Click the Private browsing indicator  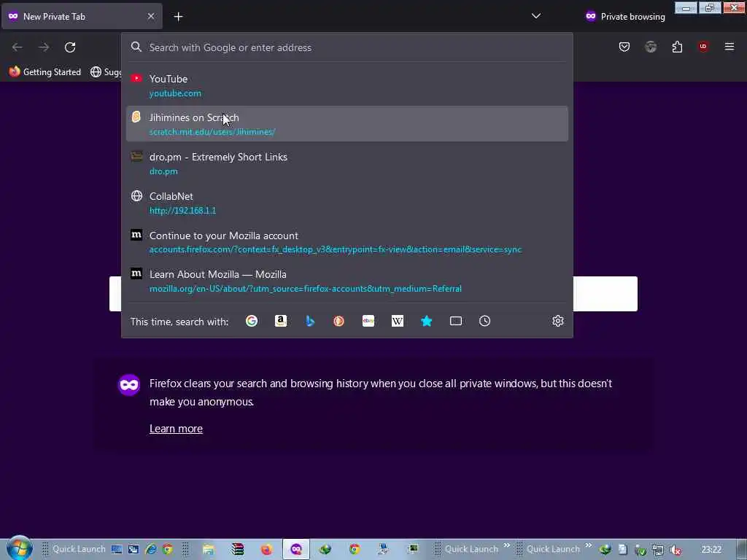625,16
